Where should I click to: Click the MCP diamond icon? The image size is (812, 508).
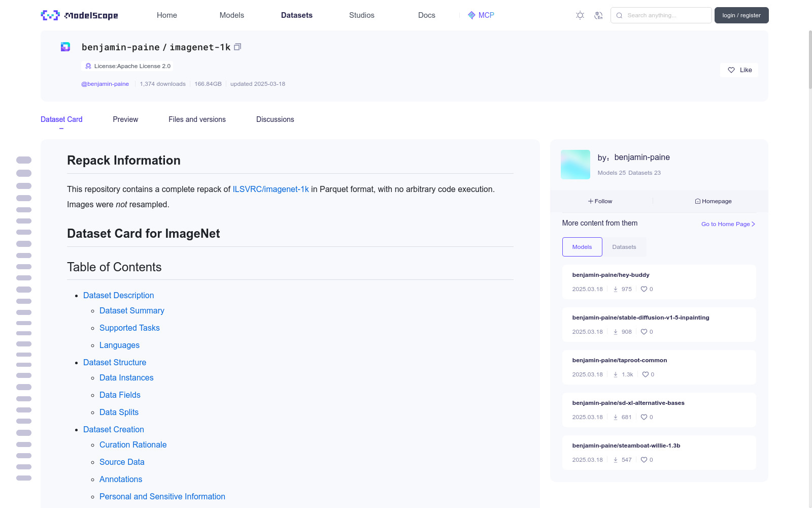[471, 15]
